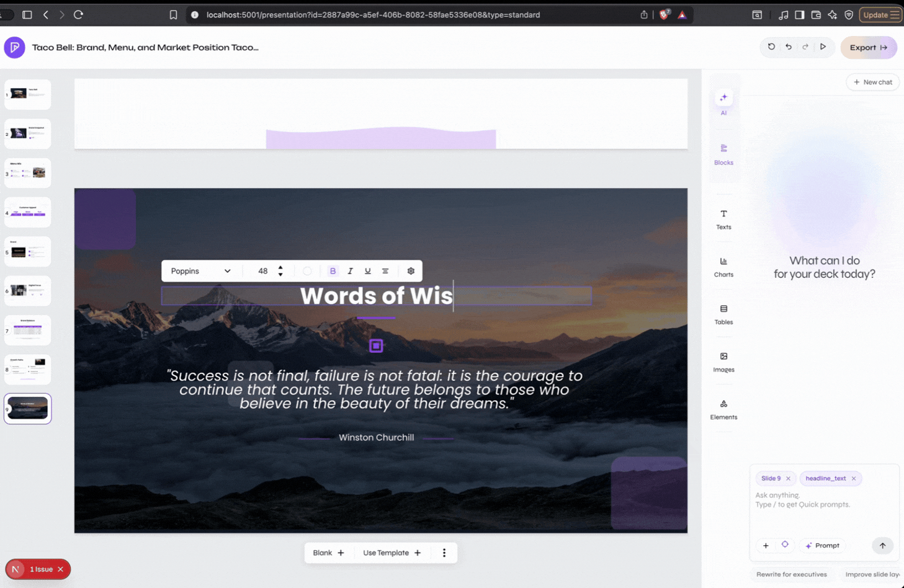Select slide 4 thumbnail
904x588 pixels.
pos(28,212)
